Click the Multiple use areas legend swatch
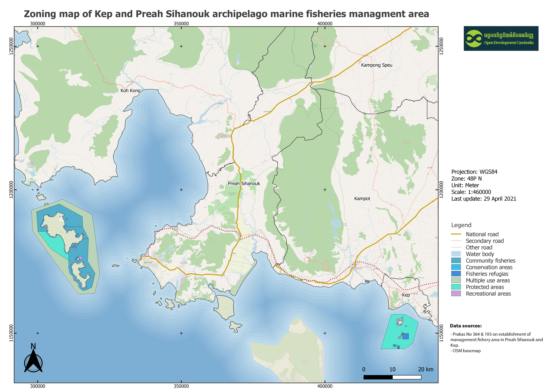 [456, 280]
